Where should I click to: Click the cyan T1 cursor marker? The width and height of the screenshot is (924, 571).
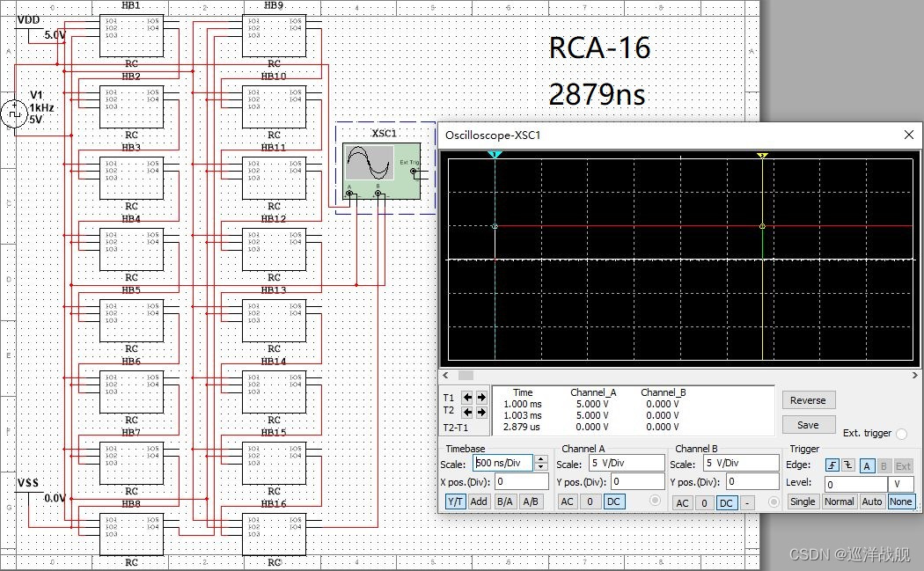[x=495, y=154]
